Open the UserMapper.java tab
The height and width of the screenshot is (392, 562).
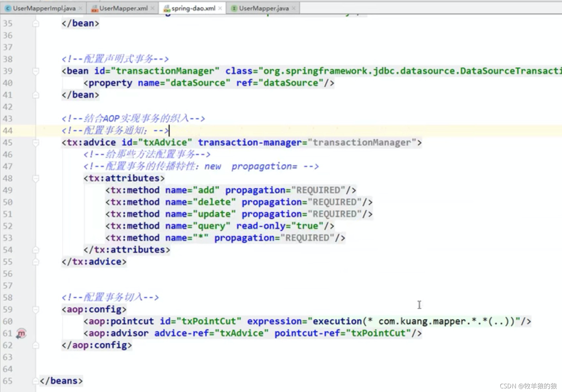[x=264, y=8]
